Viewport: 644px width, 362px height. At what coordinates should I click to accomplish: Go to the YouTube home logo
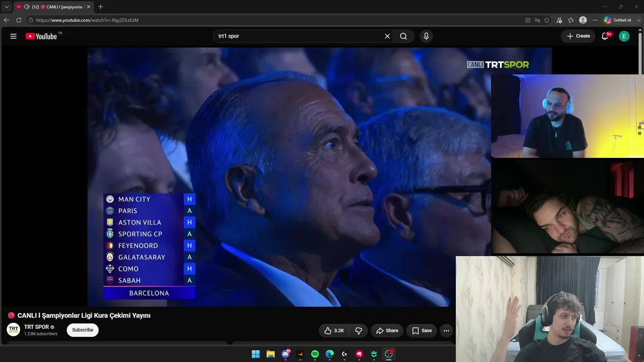click(41, 36)
